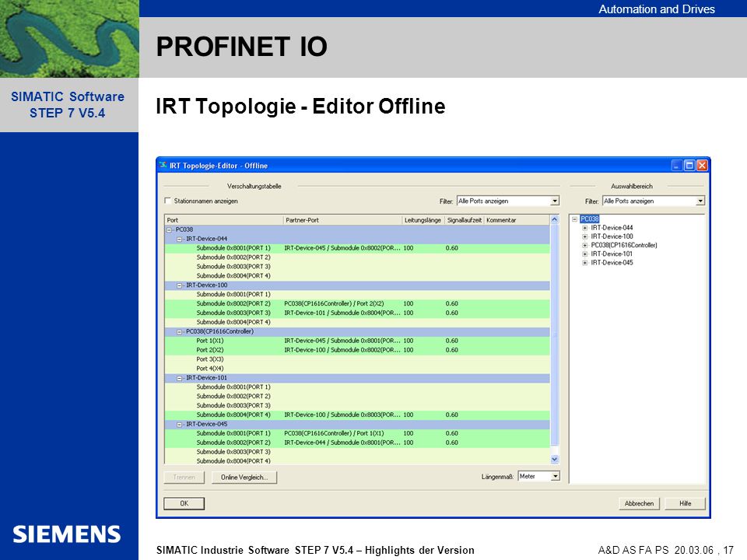Screen dimensions: 747x560
Task: Expand PC038(CP1616Controller) in the Auswahlbereich tree
Action: (x=584, y=245)
